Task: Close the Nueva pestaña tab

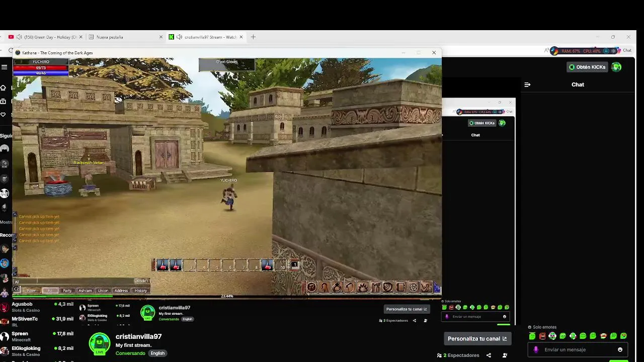Action: click(161, 37)
